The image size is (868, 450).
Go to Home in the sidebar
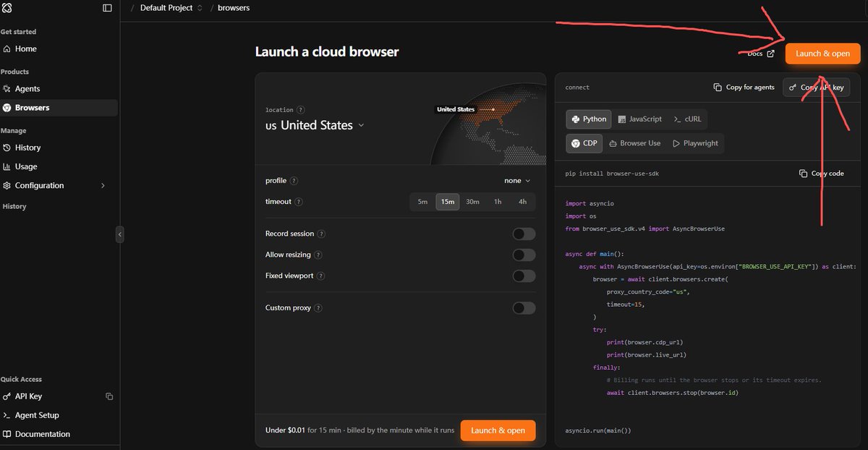pos(59,49)
